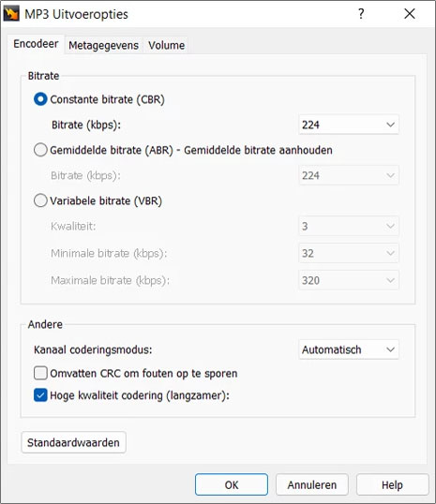Open the ABR bitrate 224 dropdown
Image resolution: width=436 pixels, height=504 pixels.
pyautogui.click(x=349, y=175)
